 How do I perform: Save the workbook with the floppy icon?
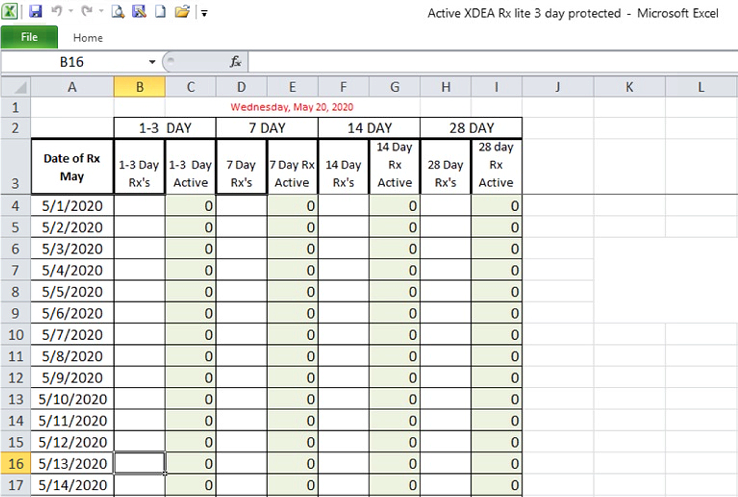pyautogui.click(x=36, y=11)
